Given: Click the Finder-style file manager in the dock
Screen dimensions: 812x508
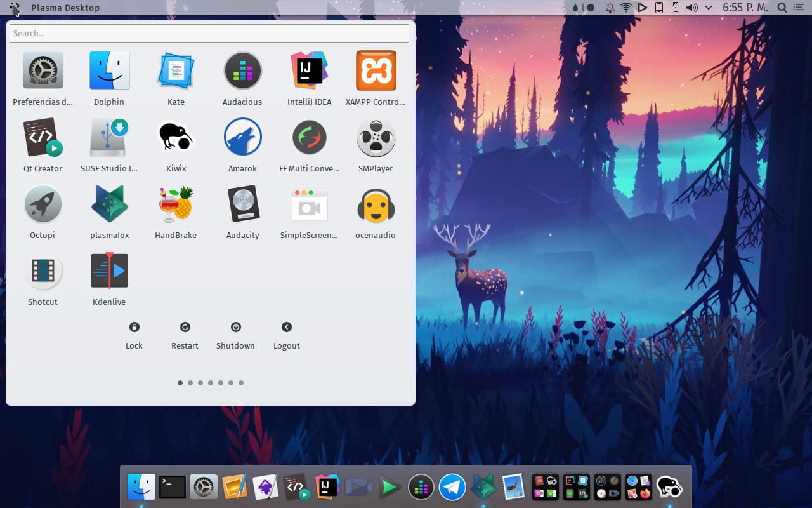Looking at the screenshot, I should 141,487.
